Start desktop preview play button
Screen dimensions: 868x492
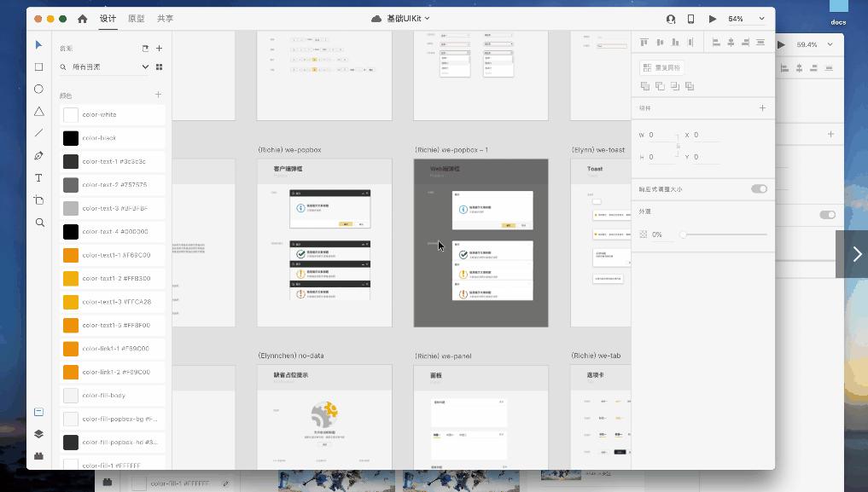pos(713,19)
